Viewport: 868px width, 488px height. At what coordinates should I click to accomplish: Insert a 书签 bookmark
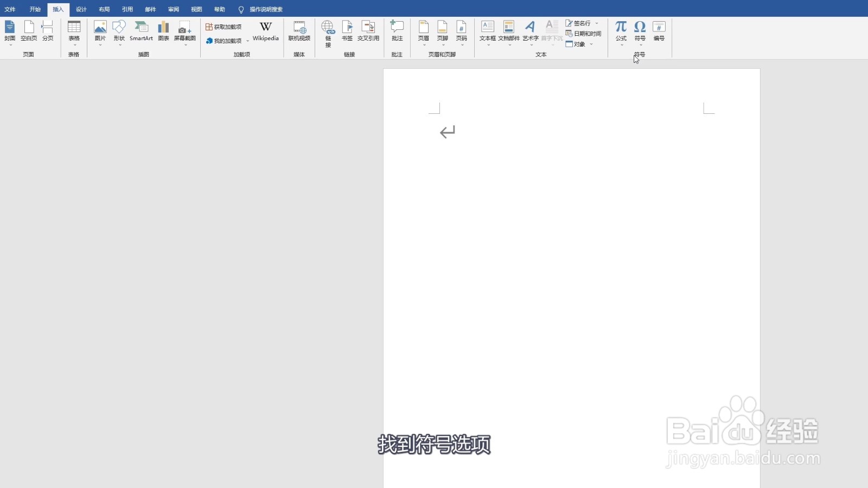coord(347,31)
